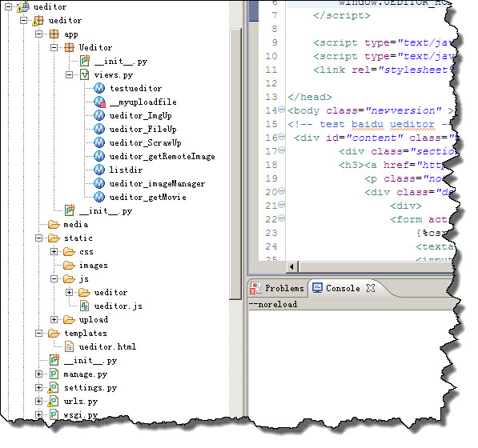Collapse the static folder
478x448 pixels.
tap(38, 238)
